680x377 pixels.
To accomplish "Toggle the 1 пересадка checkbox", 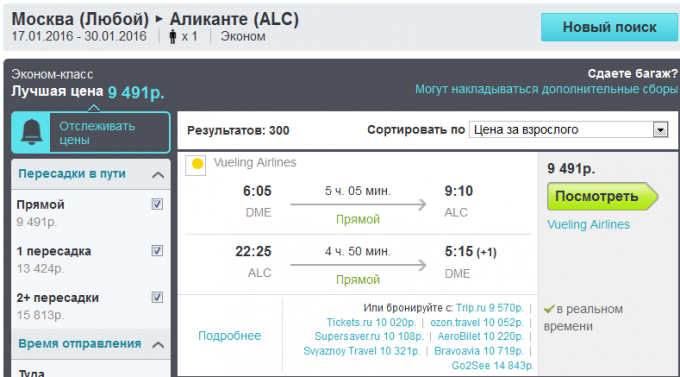I will coord(157,251).
